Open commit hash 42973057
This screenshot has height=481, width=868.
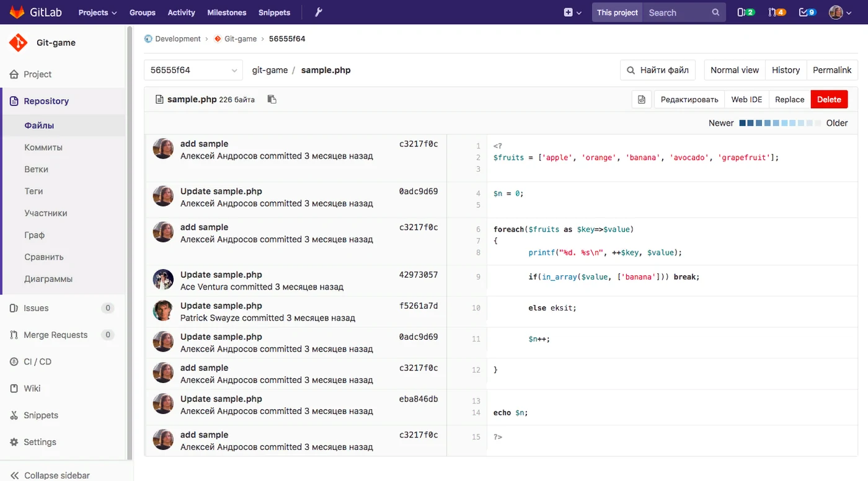click(418, 275)
